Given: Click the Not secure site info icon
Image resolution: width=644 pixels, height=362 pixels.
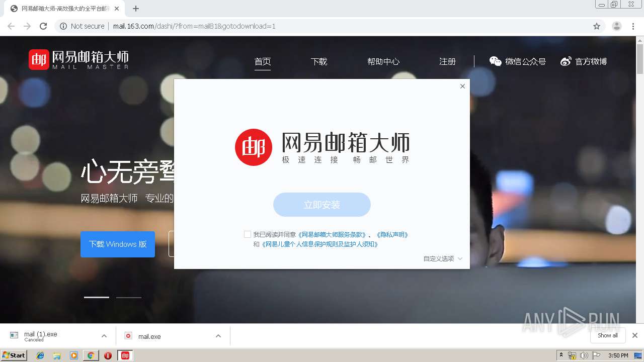Looking at the screenshot, I should pos(63,26).
